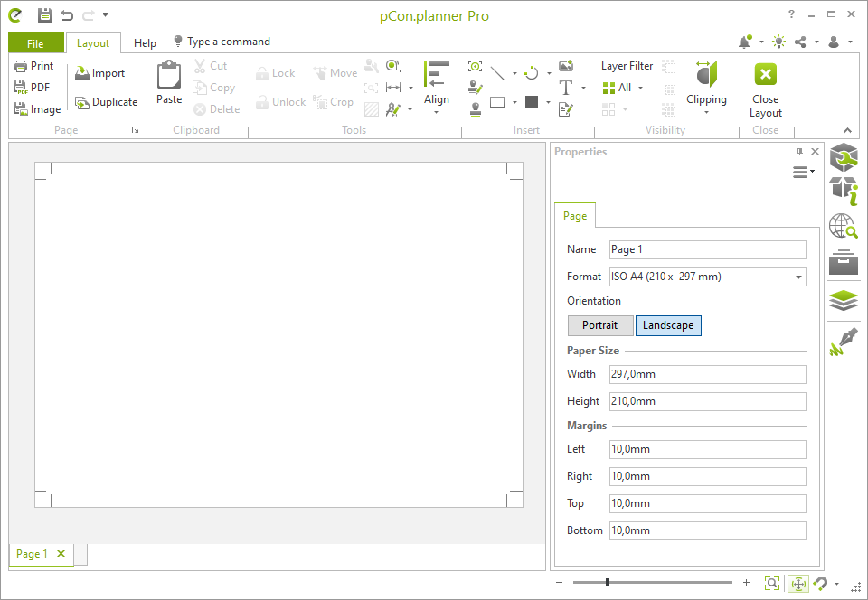Click the Type a command field
The image size is (868, 600).
(229, 42)
